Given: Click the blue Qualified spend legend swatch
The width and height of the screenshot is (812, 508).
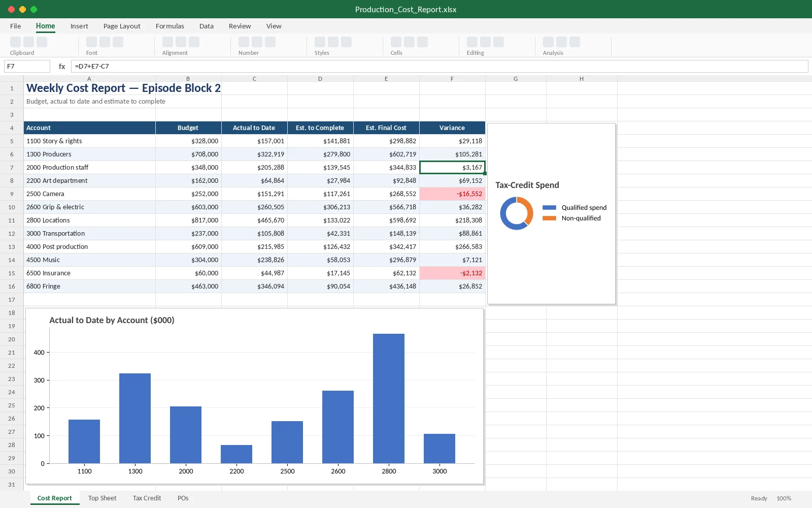Looking at the screenshot, I should [549, 208].
